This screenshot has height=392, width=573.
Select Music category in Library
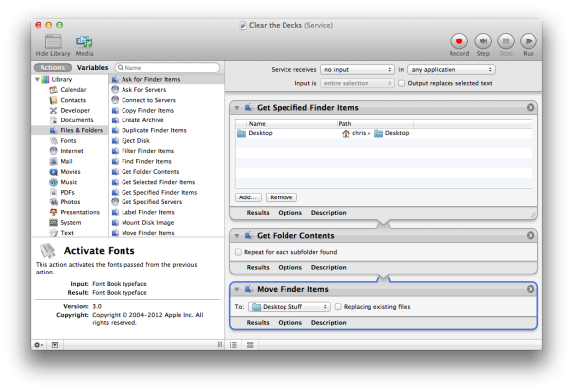[x=69, y=182]
